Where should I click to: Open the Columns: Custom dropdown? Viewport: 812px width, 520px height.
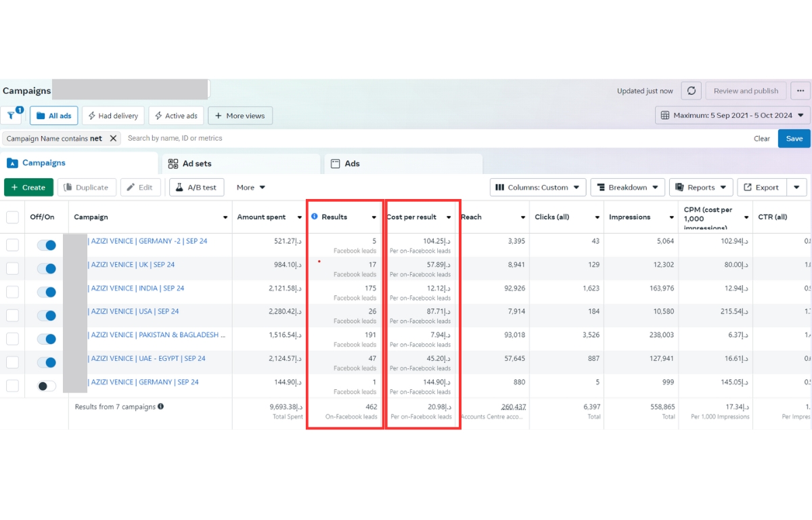coord(538,188)
